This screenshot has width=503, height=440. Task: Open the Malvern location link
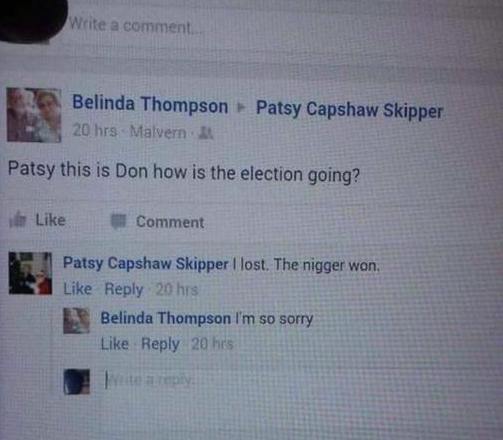pos(158,132)
